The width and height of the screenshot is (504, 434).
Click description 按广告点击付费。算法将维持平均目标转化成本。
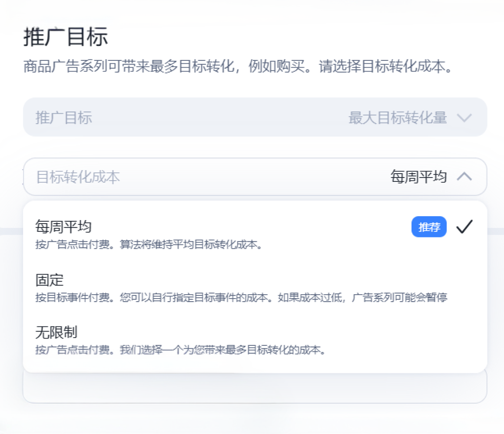point(149,245)
